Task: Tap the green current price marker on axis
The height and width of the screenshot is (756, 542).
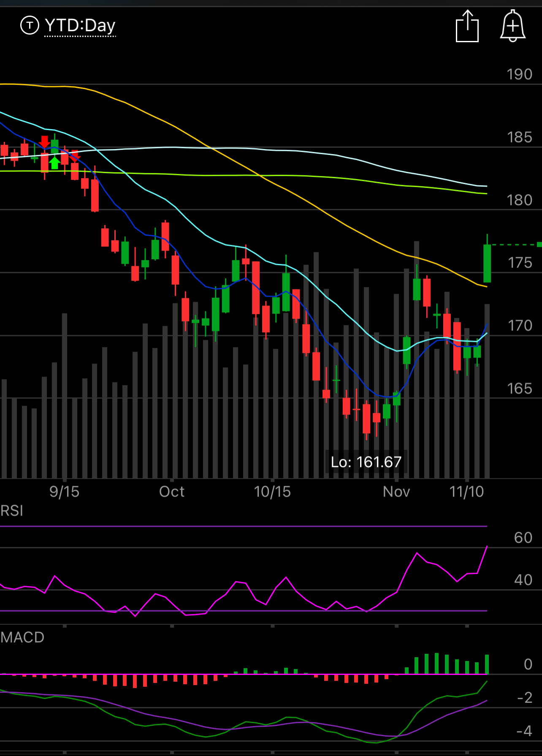Action: (x=539, y=244)
